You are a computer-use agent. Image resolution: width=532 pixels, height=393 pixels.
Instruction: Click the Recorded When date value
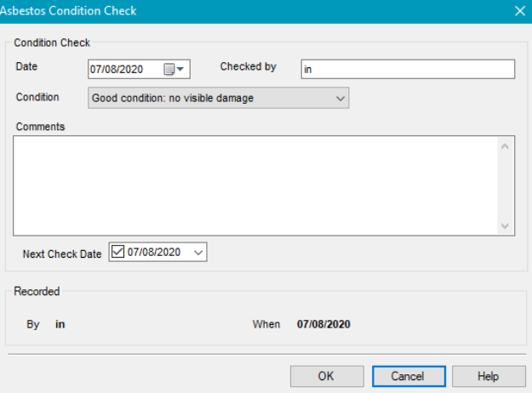point(323,324)
